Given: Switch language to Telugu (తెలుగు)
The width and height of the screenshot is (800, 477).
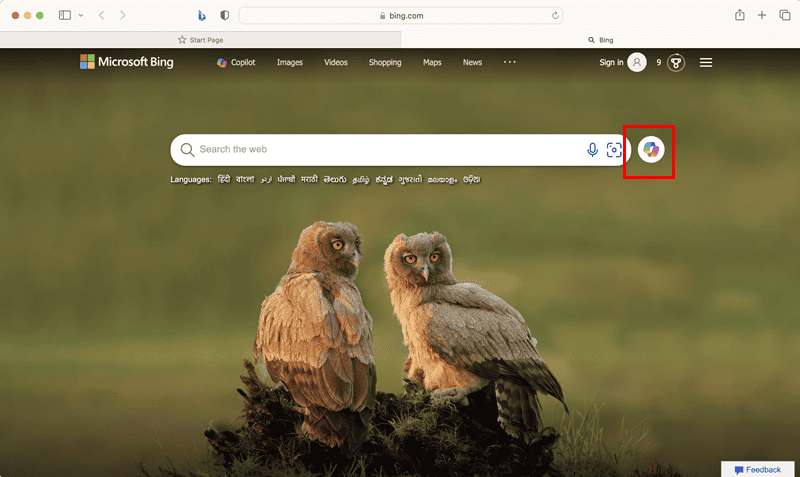Looking at the screenshot, I should (335, 179).
